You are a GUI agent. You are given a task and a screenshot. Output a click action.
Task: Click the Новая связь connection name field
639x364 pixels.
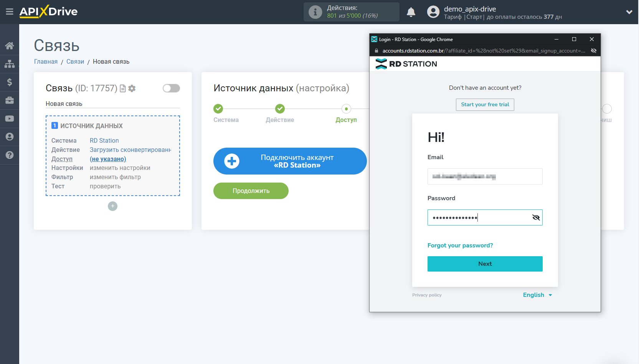[x=113, y=104]
